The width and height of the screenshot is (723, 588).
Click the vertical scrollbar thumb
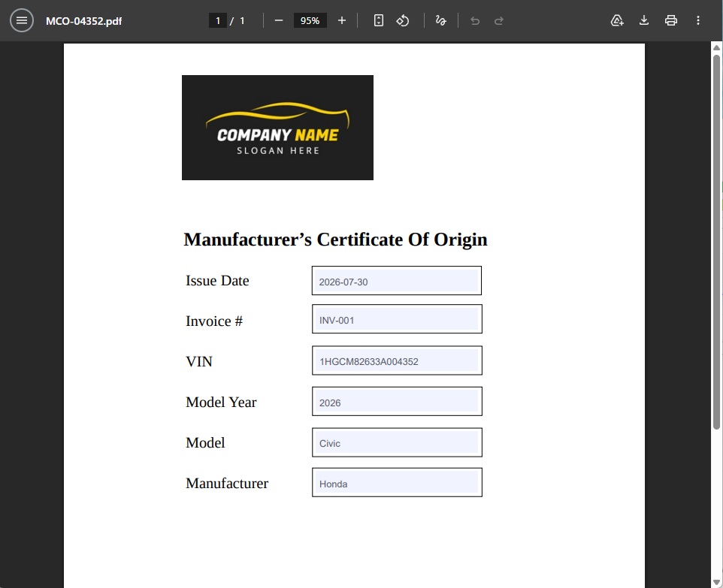pyautogui.click(x=716, y=242)
